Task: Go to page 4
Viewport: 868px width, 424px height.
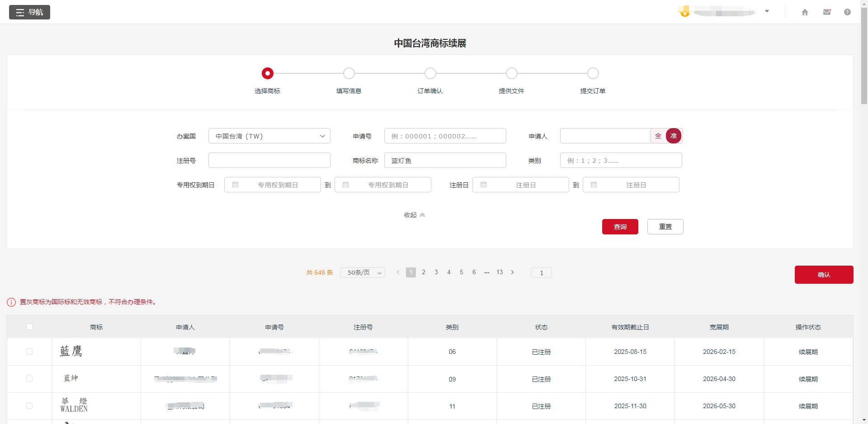Action: coord(449,272)
